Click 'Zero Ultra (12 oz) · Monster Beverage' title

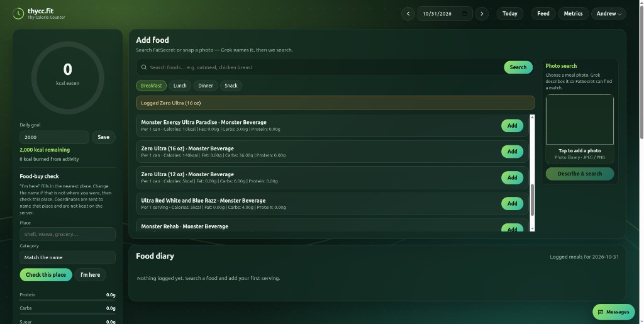click(x=187, y=174)
